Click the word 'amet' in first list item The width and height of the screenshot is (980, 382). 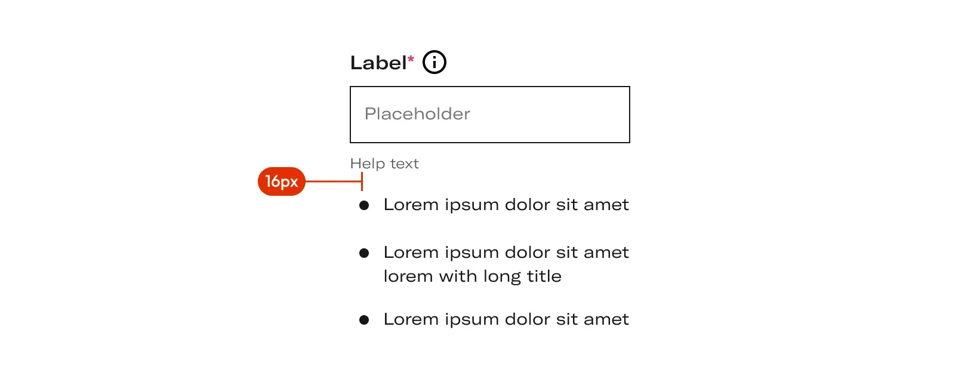(606, 205)
